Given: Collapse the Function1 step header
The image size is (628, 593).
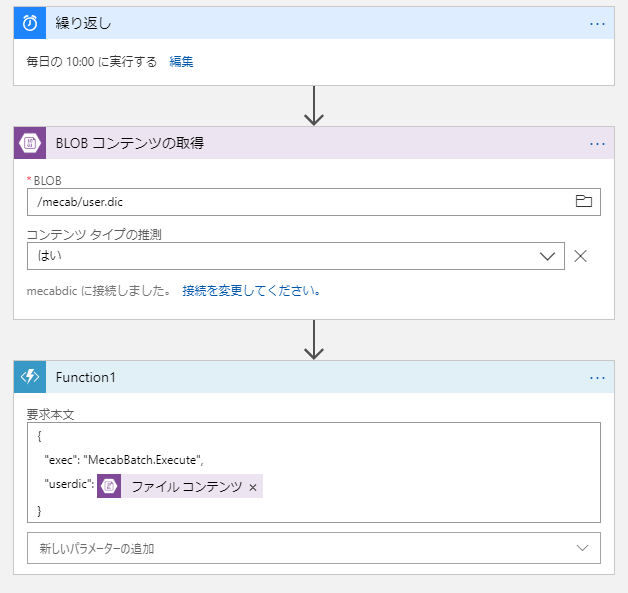Looking at the screenshot, I should point(300,377).
